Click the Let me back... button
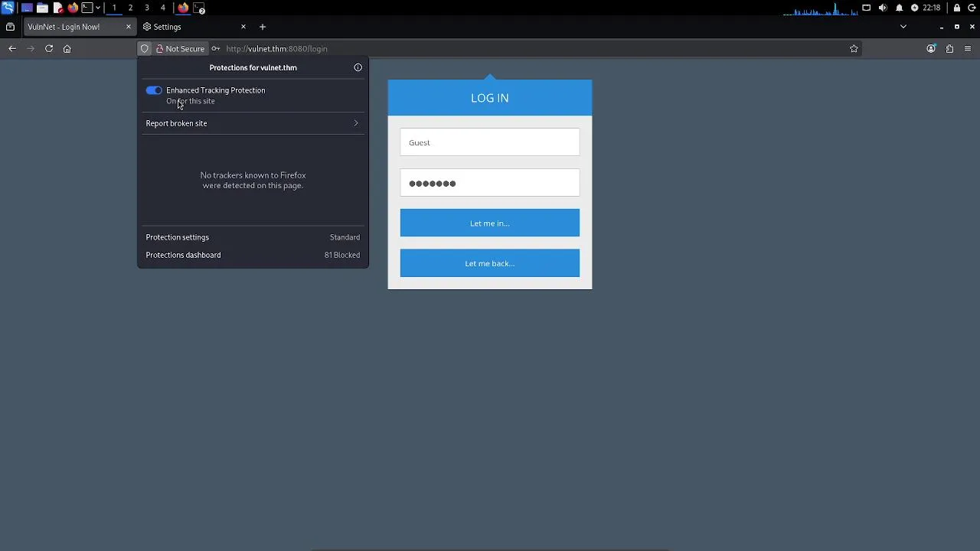Screen dimensions: 980x551 click(490, 262)
